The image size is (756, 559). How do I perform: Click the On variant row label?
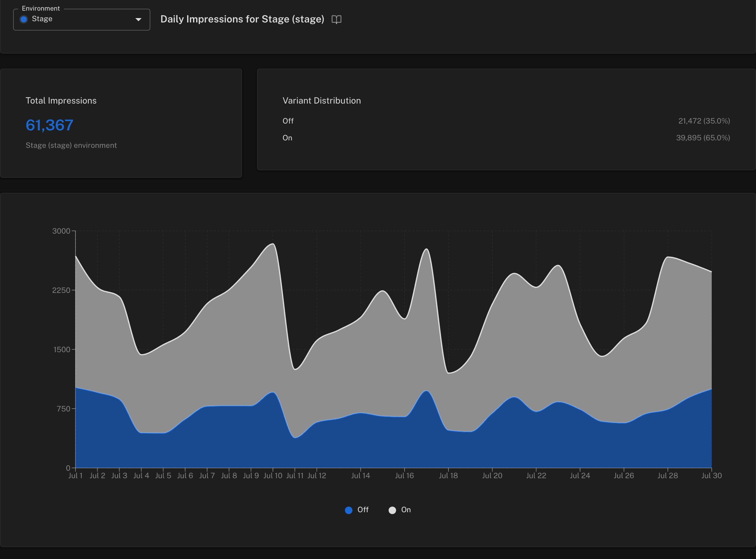(287, 138)
